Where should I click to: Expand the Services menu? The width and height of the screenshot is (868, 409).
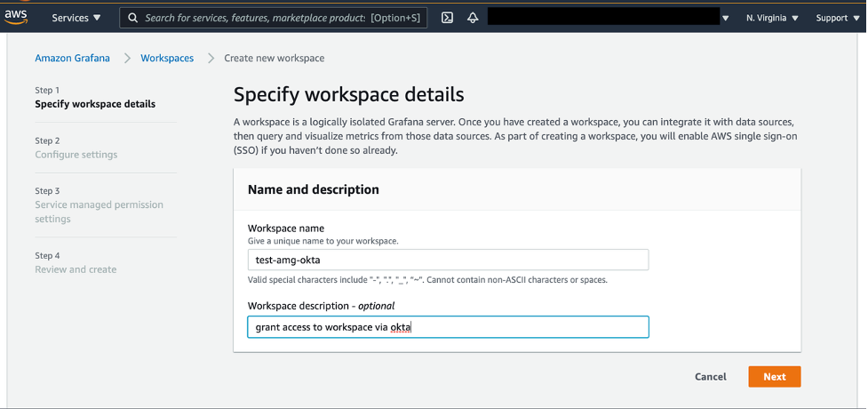(76, 18)
